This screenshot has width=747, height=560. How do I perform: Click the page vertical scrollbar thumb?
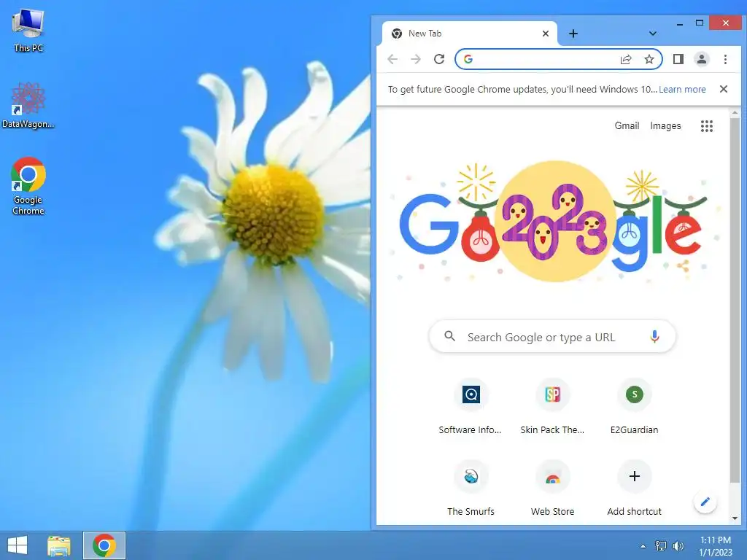click(735, 301)
